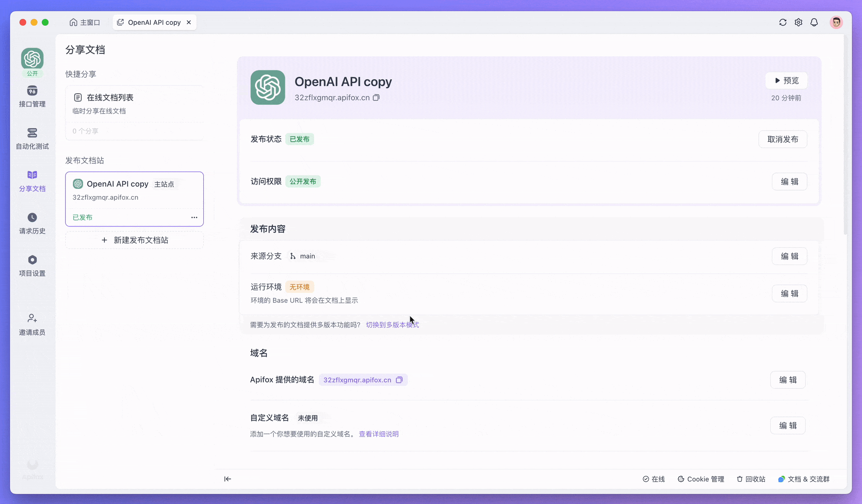Open the notification bell
862x504 pixels.
pos(814,22)
